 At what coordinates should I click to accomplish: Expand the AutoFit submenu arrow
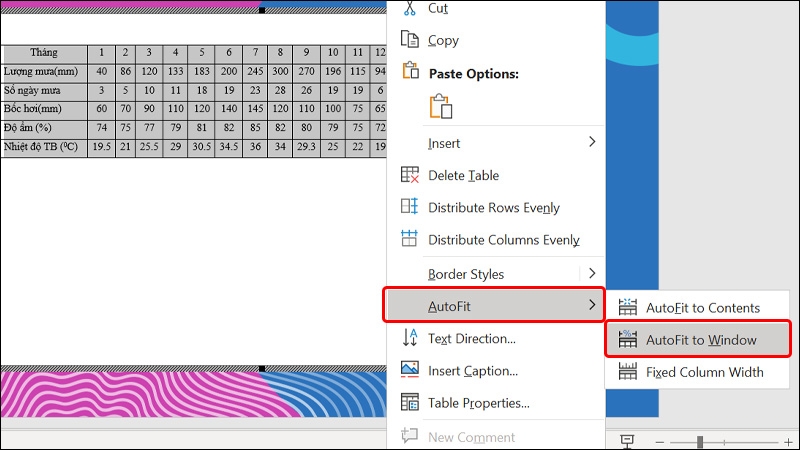click(592, 305)
